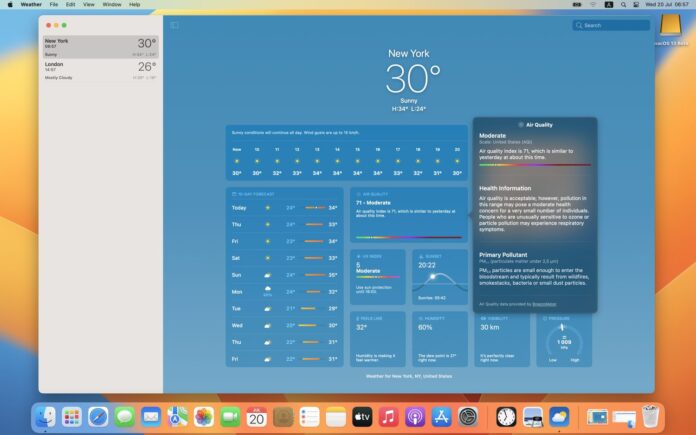The height and width of the screenshot is (435, 696).
Task: Open Podcasts from the Dock
Action: (x=415, y=417)
